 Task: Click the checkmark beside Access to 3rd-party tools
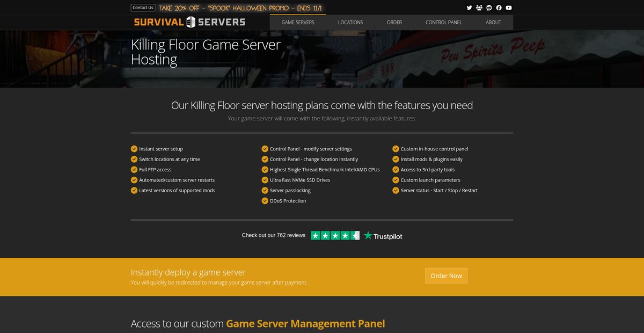(396, 170)
